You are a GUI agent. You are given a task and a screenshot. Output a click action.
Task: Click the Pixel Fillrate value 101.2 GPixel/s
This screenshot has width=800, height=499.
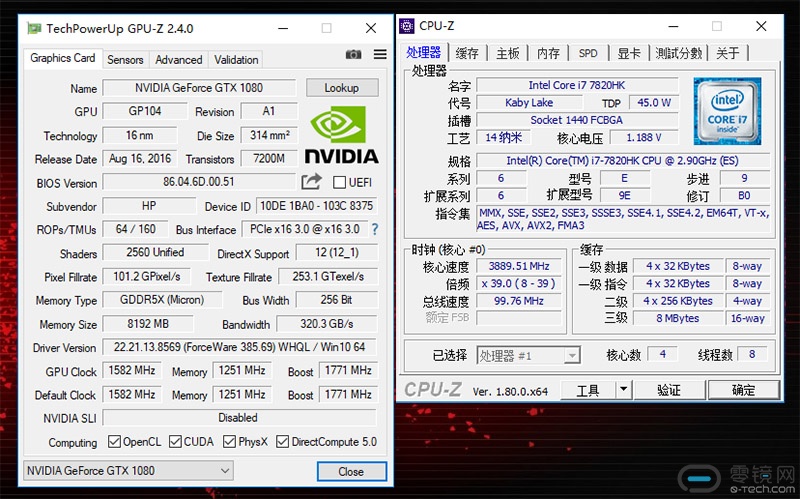(147, 276)
